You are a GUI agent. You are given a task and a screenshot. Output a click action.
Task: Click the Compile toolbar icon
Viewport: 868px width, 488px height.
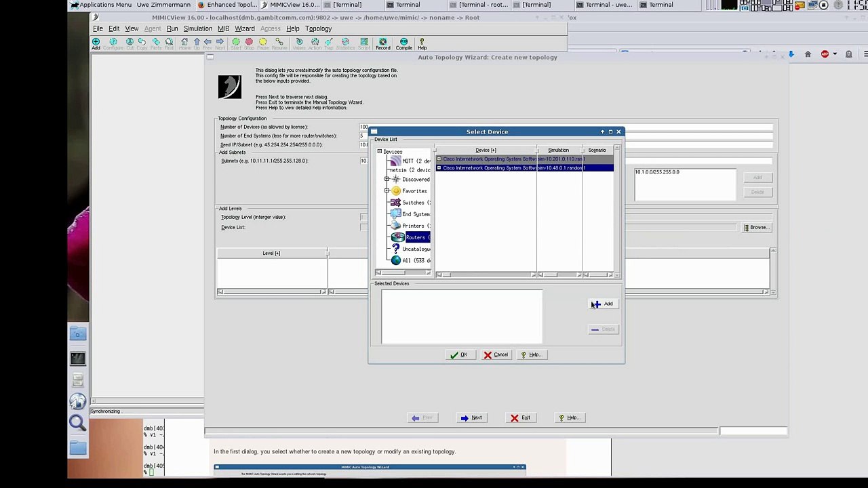403,43
